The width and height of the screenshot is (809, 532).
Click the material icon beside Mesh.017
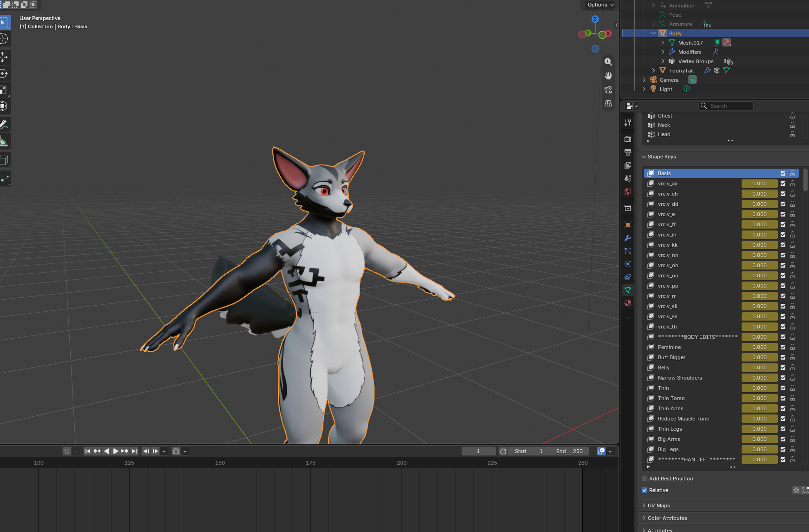[x=726, y=43]
